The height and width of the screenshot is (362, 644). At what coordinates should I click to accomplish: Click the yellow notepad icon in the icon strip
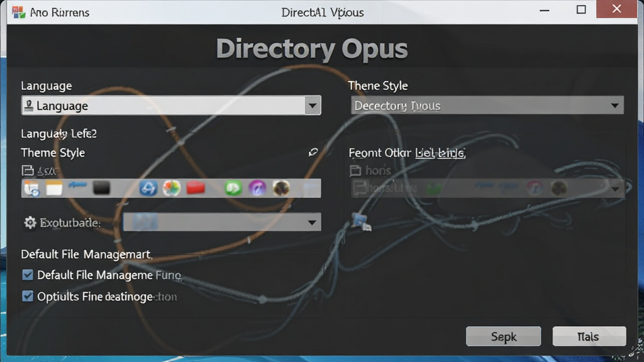tap(54, 189)
